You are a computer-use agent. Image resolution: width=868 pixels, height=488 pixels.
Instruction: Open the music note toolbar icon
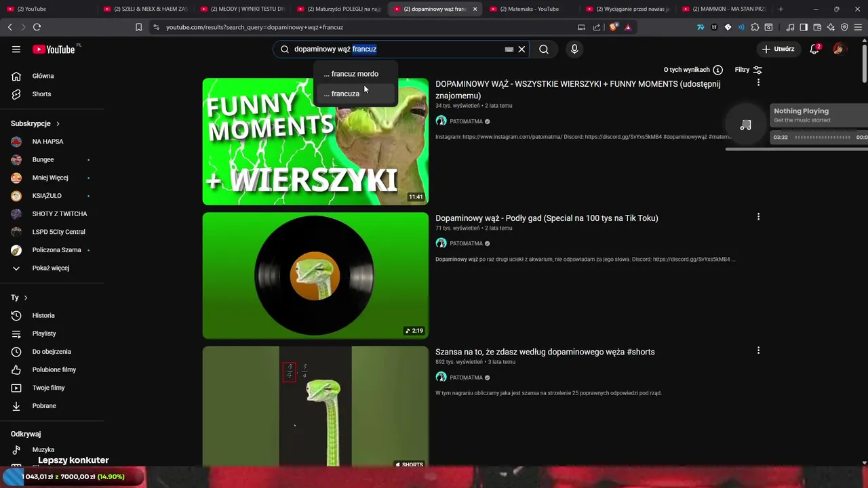pyautogui.click(x=790, y=27)
